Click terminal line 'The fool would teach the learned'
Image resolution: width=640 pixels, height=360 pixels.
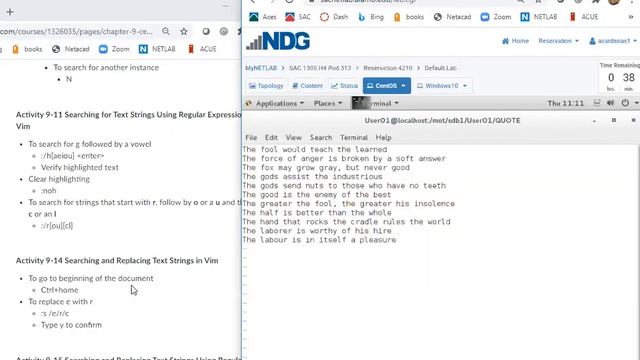point(315,149)
